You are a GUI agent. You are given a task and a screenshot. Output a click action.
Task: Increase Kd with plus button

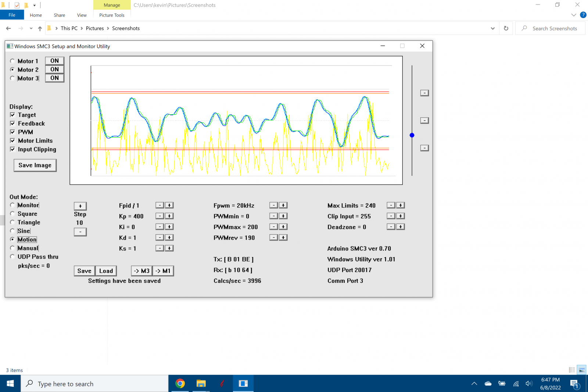(x=169, y=238)
